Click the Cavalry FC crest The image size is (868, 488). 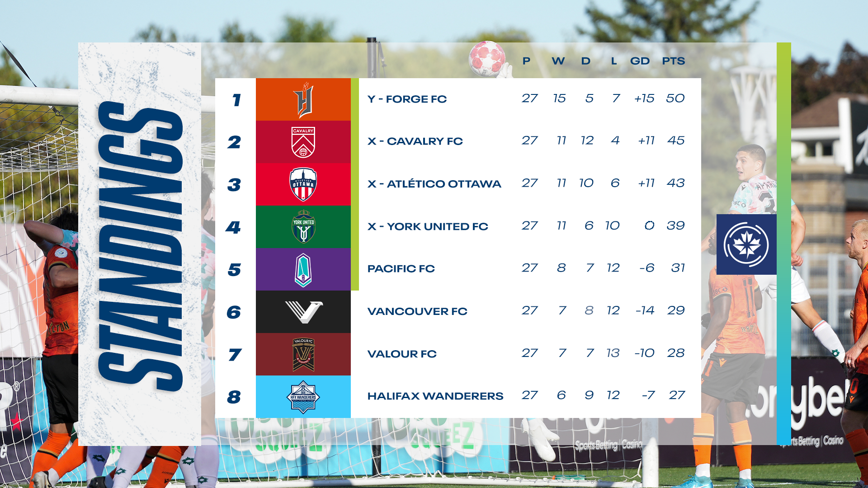tap(303, 142)
